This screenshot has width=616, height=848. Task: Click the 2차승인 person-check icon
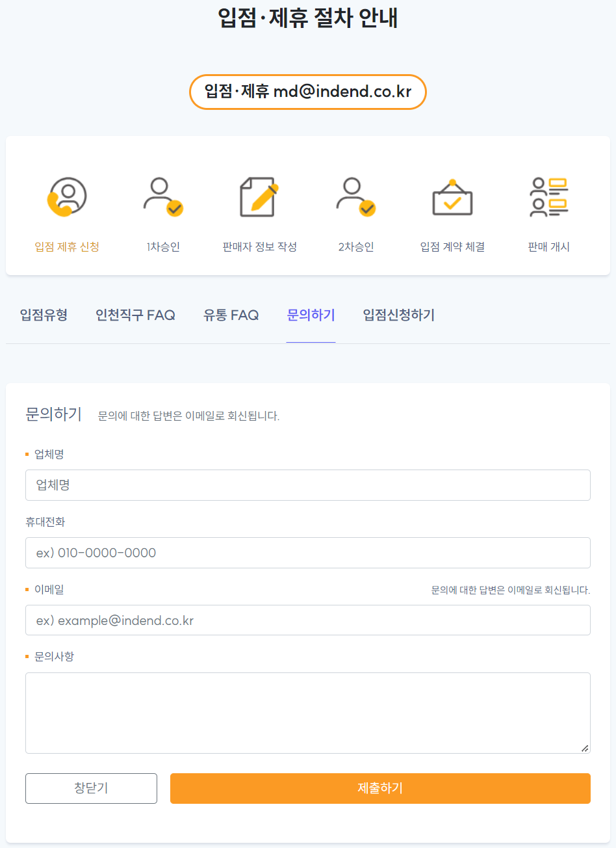[x=356, y=196]
